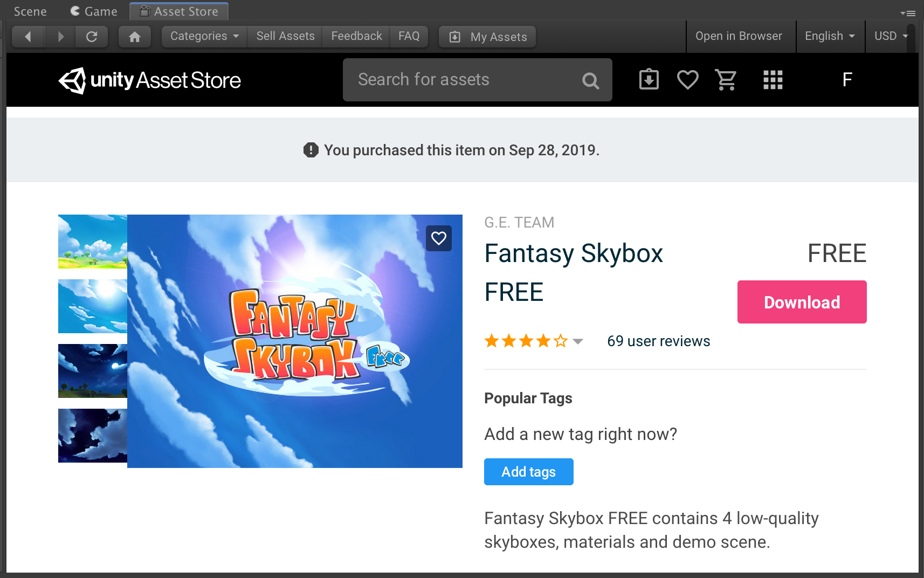Image resolution: width=924 pixels, height=578 pixels.
Task: Open the shopping cart
Action: (x=726, y=80)
